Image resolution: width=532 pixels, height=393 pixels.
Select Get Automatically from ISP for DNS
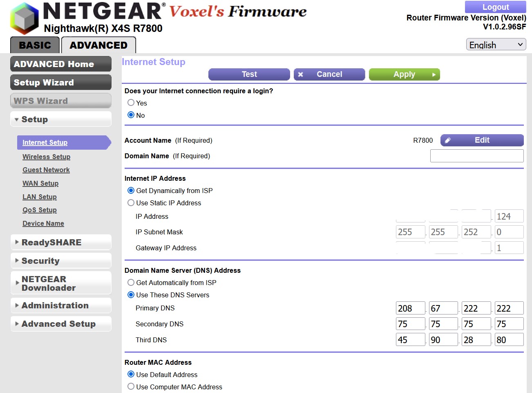tap(131, 283)
